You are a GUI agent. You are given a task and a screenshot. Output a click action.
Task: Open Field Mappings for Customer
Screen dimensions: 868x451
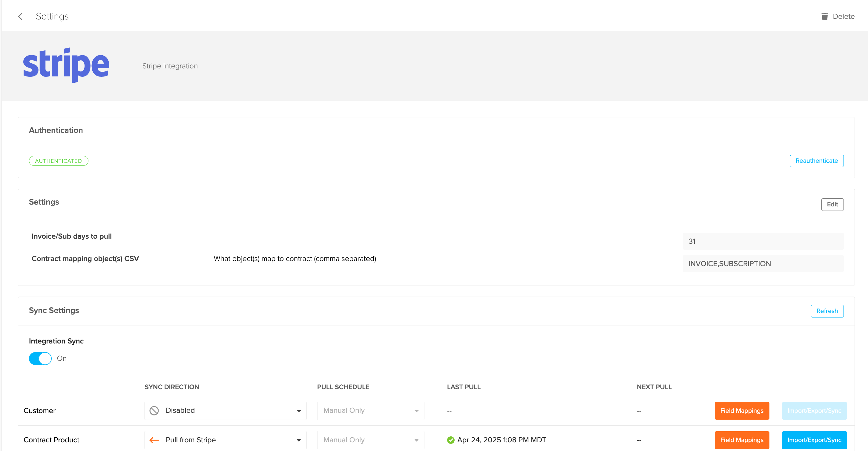tap(742, 411)
